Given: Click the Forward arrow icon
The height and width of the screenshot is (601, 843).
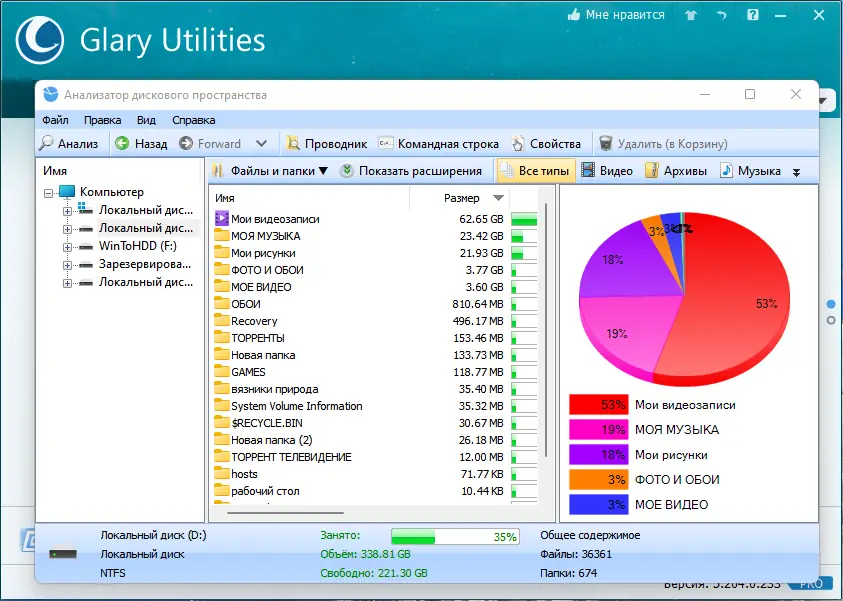Looking at the screenshot, I should tap(185, 144).
